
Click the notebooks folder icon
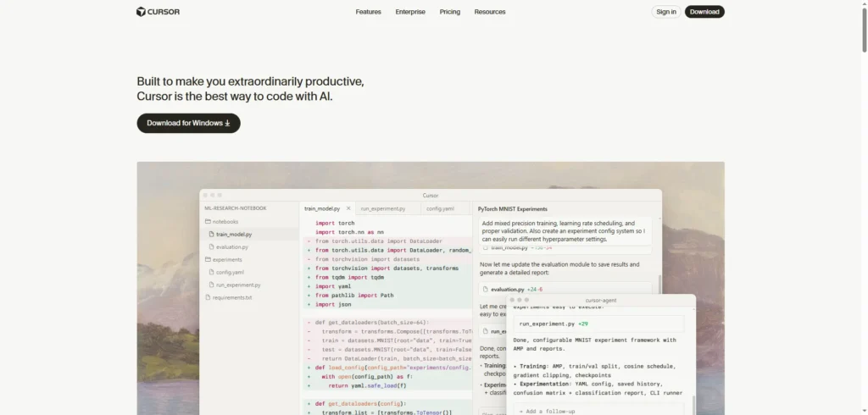(x=208, y=222)
